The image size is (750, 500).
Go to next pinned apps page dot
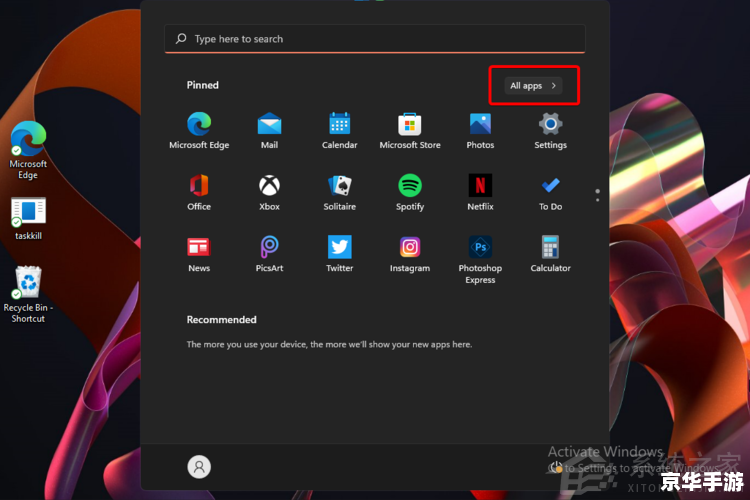point(597,200)
